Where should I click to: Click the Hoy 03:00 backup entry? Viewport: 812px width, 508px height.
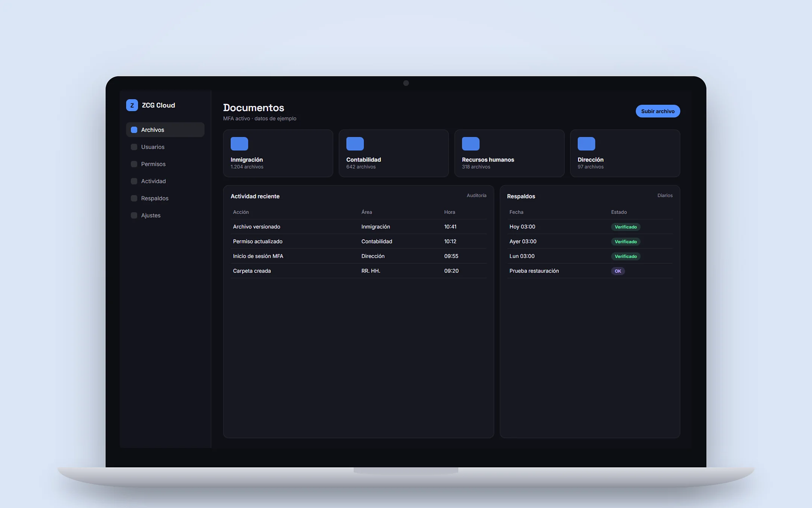[522, 227]
